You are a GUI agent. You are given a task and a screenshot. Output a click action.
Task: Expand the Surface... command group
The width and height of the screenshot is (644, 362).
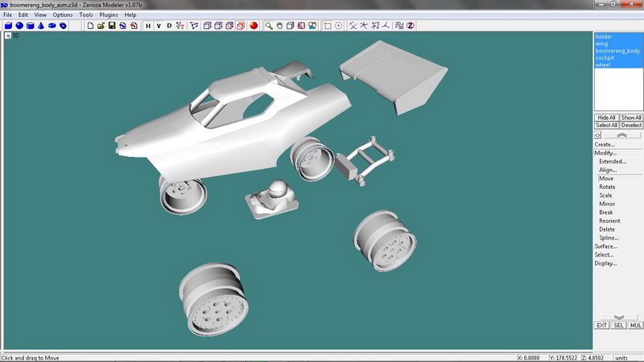pos(606,246)
